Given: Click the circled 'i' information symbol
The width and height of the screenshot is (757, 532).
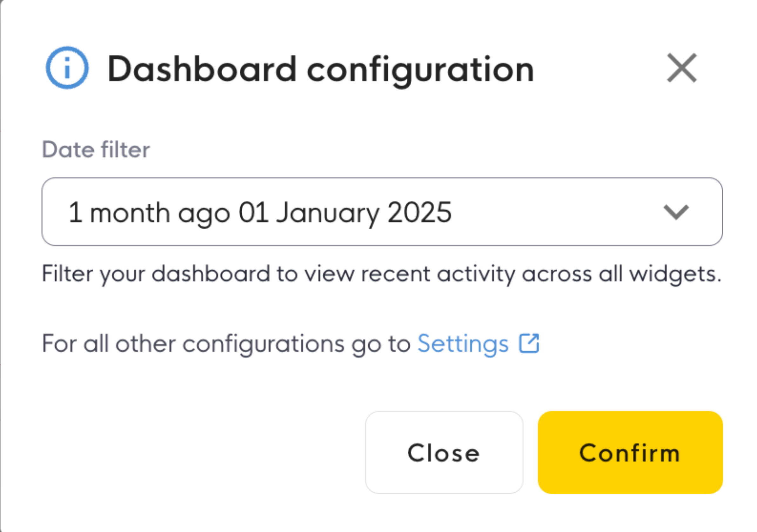Looking at the screenshot, I should pyautogui.click(x=67, y=68).
